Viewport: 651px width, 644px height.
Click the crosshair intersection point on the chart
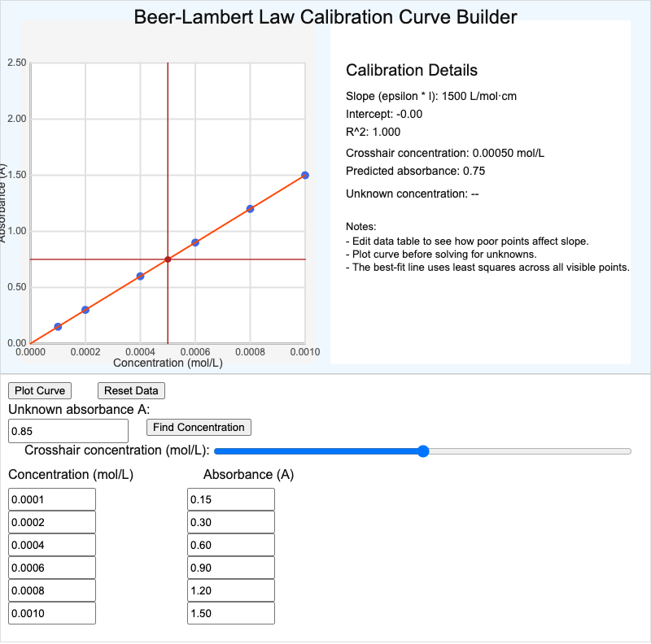pos(169,259)
